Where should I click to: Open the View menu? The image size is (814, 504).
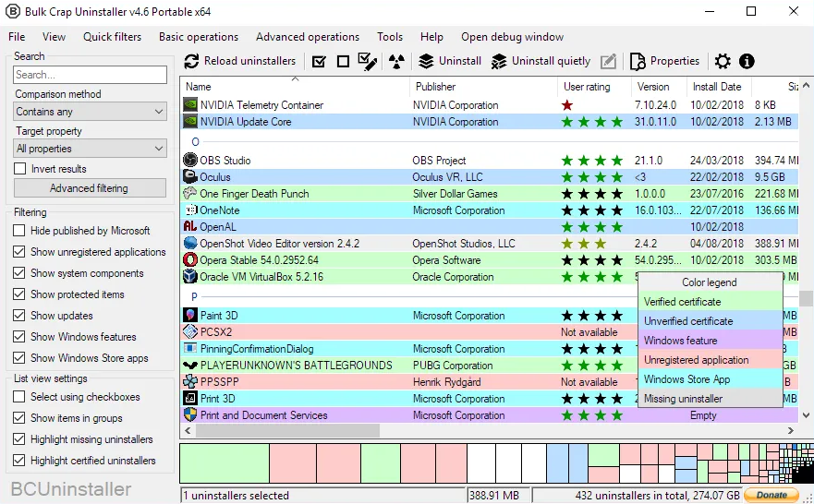click(54, 37)
